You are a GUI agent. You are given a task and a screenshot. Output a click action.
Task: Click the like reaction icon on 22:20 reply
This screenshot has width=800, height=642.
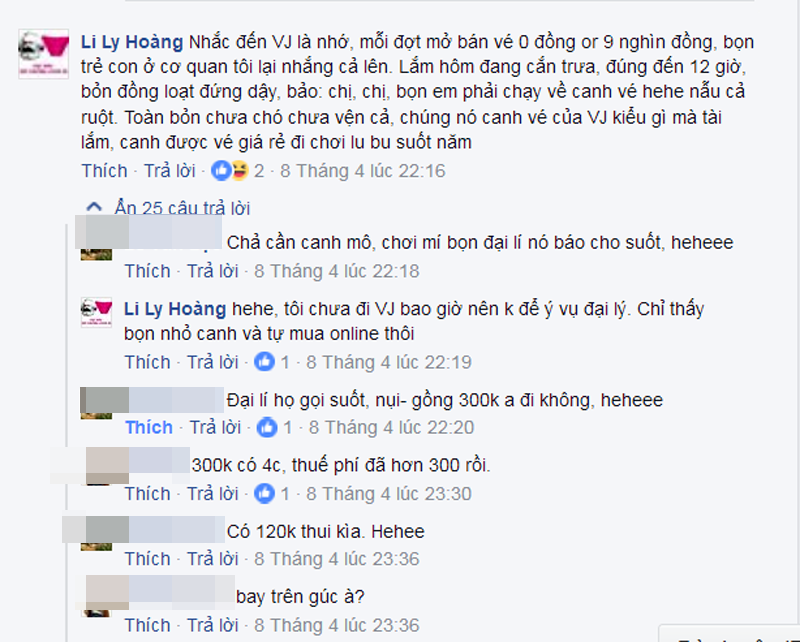coord(267,427)
